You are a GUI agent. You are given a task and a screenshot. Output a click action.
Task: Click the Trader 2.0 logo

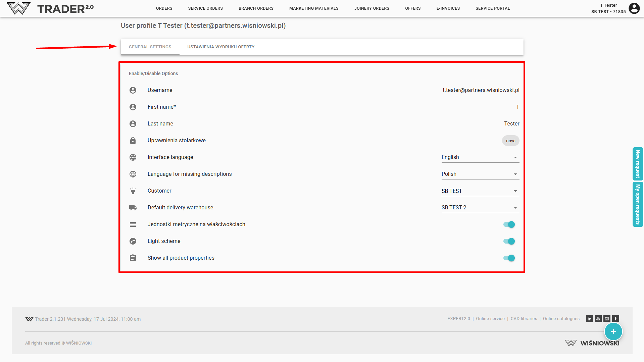[50, 8]
